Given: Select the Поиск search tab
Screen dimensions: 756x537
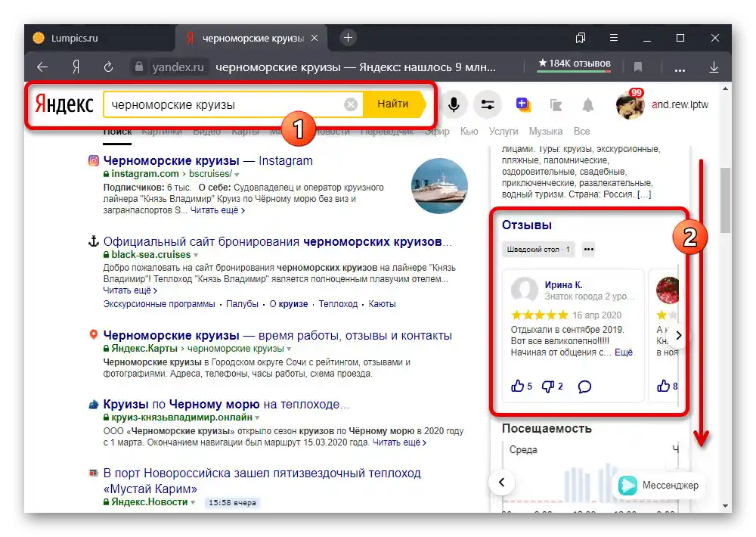Looking at the screenshot, I should 117,132.
